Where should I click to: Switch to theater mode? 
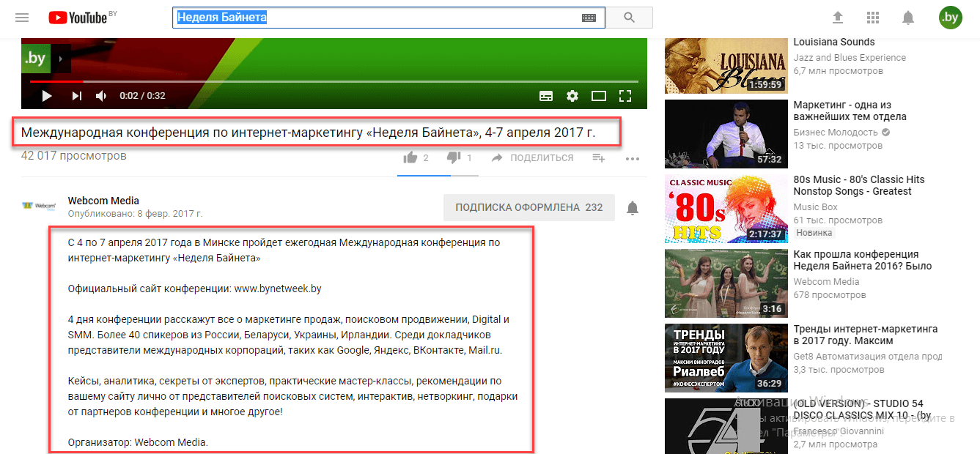click(x=599, y=96)
